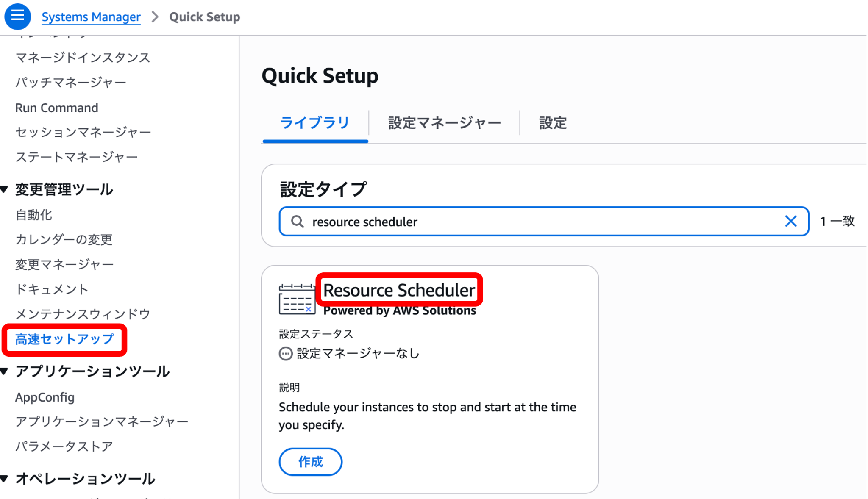Clear the resource scheduler search text
868x499 pixels.
(x=790, y=221)
